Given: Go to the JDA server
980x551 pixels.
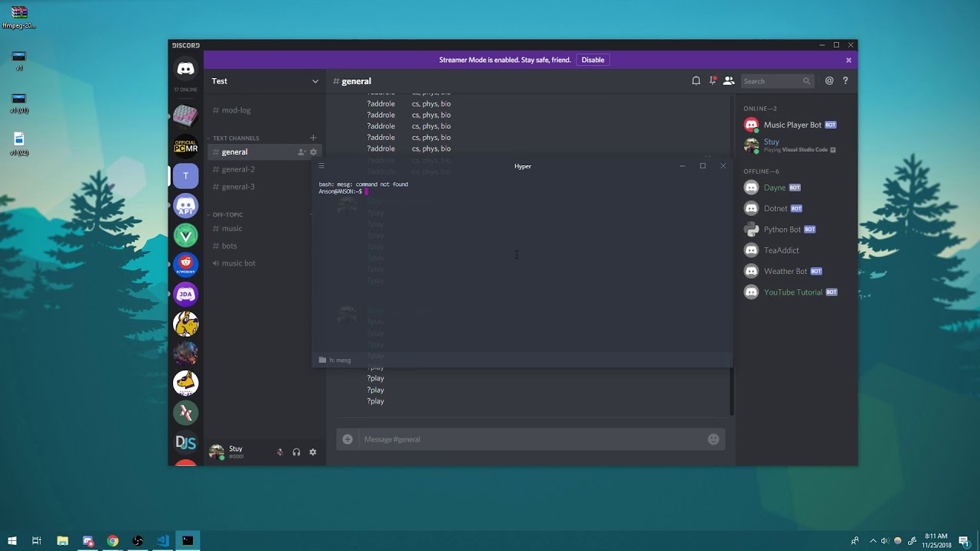Looking at the screenshot, I should point(185,294).
